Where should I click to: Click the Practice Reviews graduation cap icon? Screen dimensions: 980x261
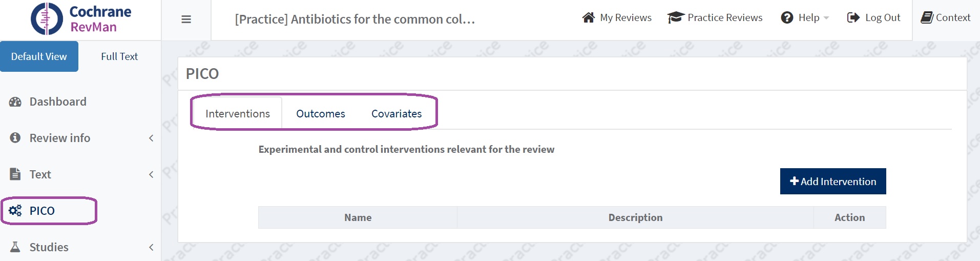tap(676, 17)
